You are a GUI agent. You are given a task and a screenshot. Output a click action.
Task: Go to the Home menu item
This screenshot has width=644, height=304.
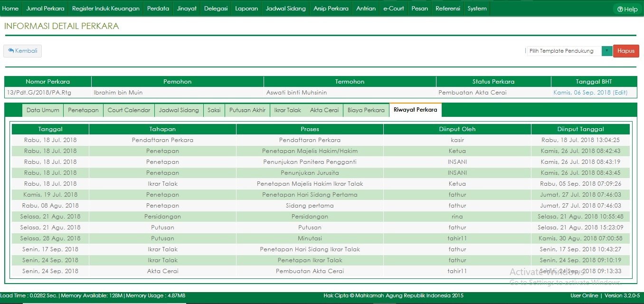(x=10, y=9)
